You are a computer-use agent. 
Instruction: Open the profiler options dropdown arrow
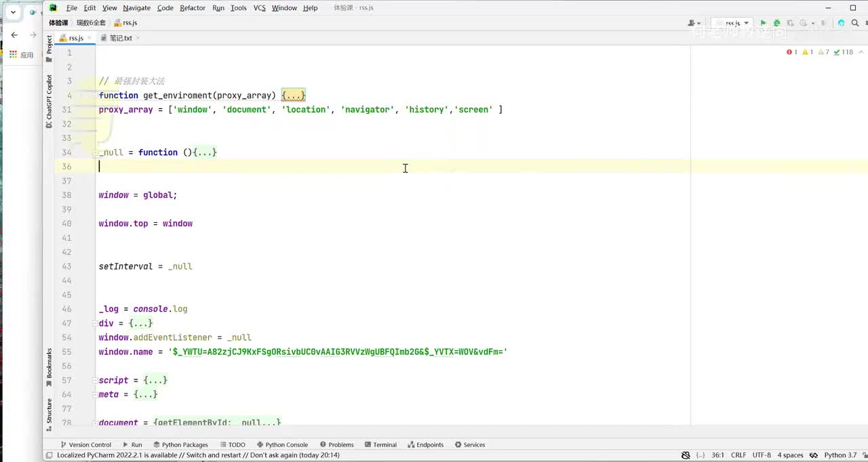[x=812, y=24]
